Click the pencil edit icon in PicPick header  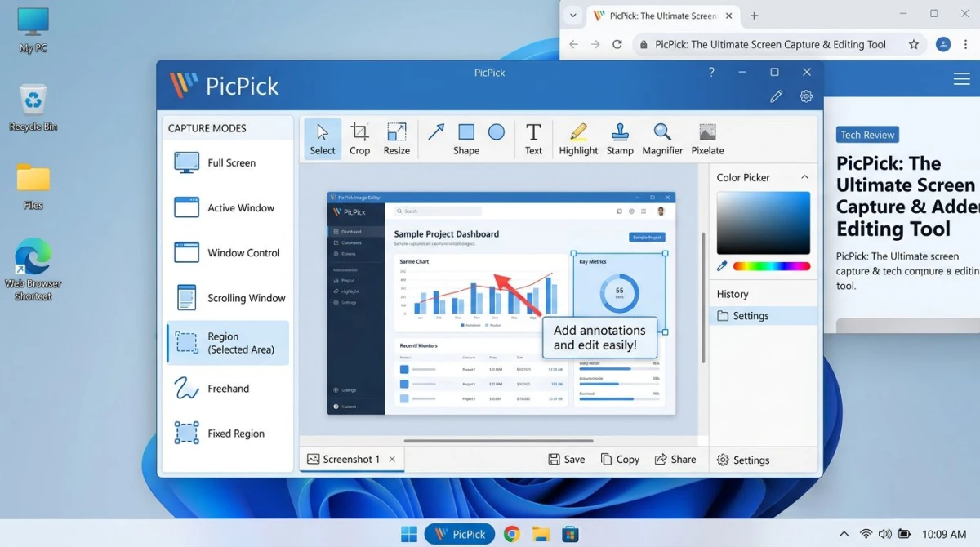(777, 96)
